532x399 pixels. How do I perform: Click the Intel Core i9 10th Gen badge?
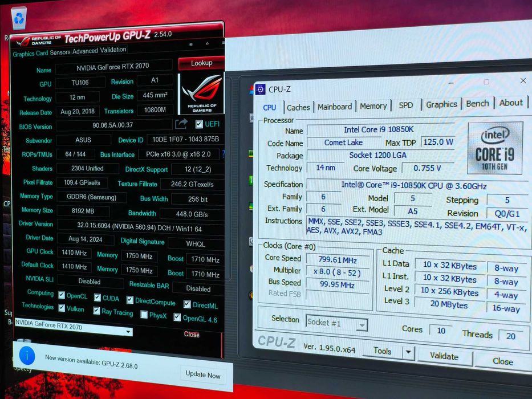[495, 148]
